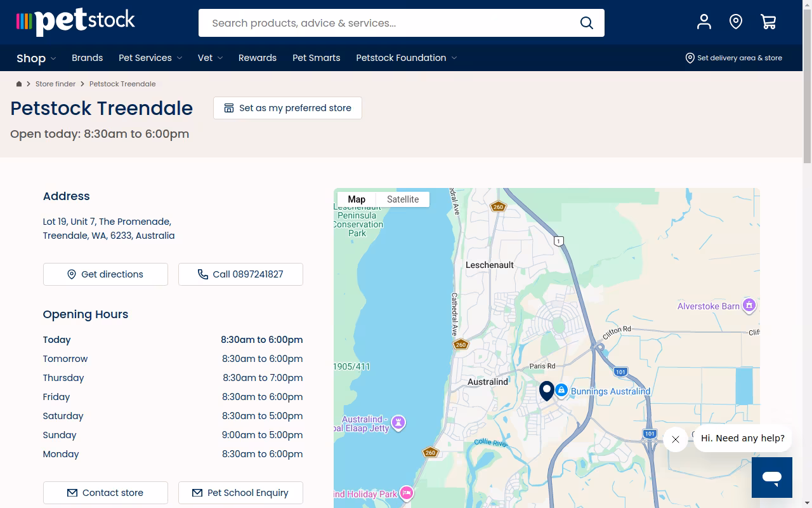
Task: Click the home breadcrumb icon
Action: (x=19, y=84)
